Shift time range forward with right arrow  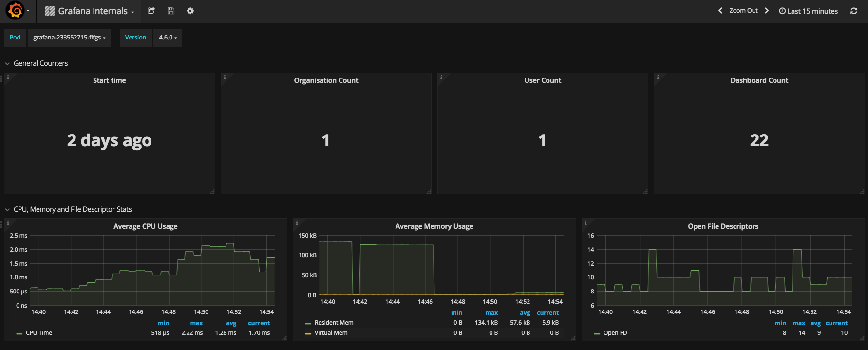click(x=767, y=11)
